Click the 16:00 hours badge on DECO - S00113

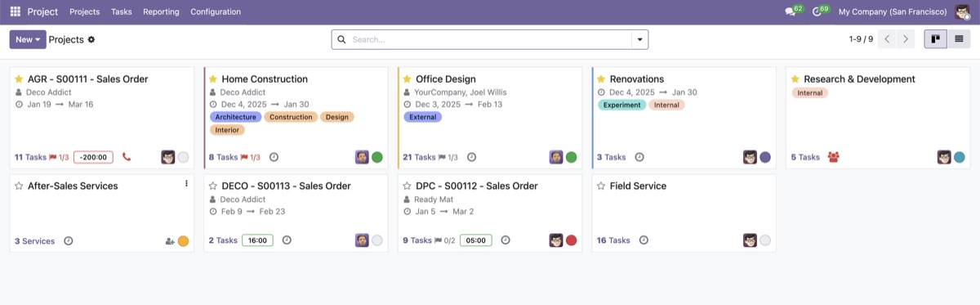pyautogui.click(x=257, y=240)
